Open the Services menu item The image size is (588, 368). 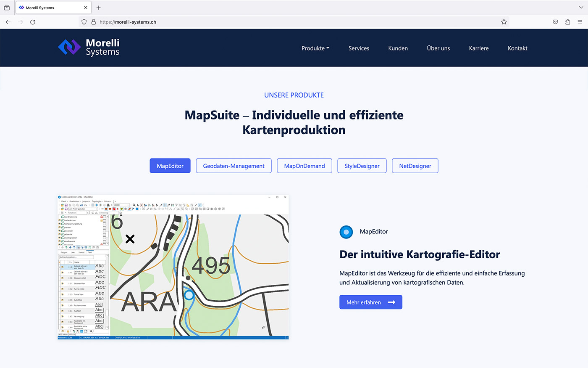coord(359,48)
